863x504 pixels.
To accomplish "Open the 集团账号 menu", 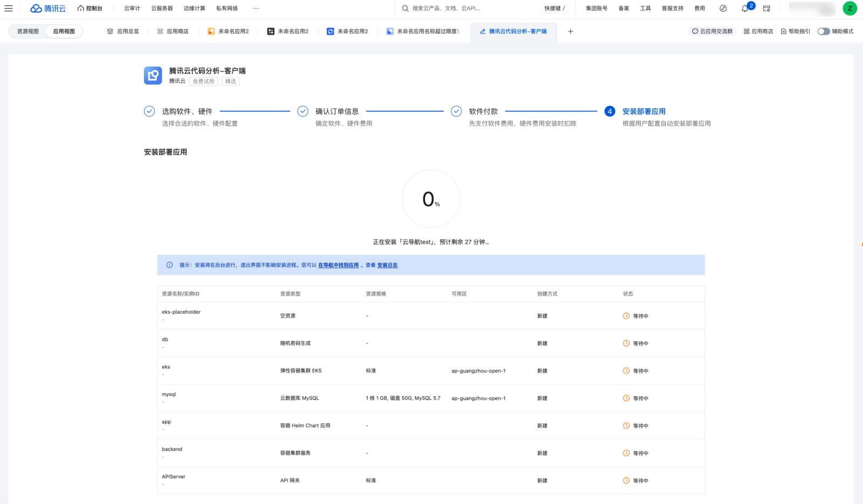I will 597,9.
